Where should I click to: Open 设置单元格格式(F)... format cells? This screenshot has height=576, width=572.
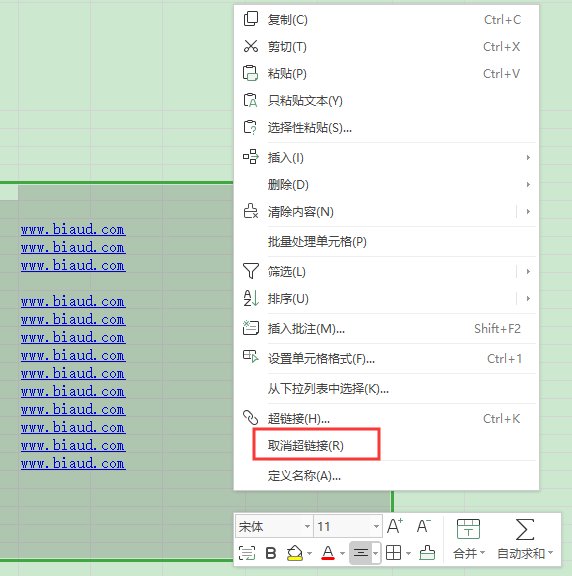click(386, 358)
